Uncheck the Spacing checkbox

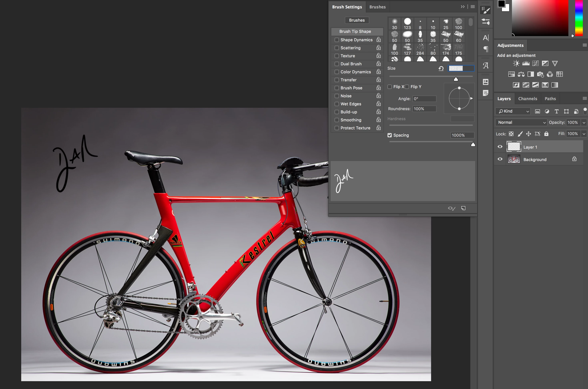pyautogui.click(x=390, y=135)
